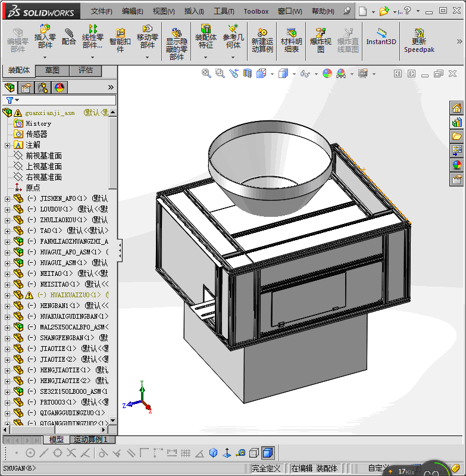Click Apply Scene icon
Image resolution: width=466 pixels, height=476 pixels.
pos(341,73)
